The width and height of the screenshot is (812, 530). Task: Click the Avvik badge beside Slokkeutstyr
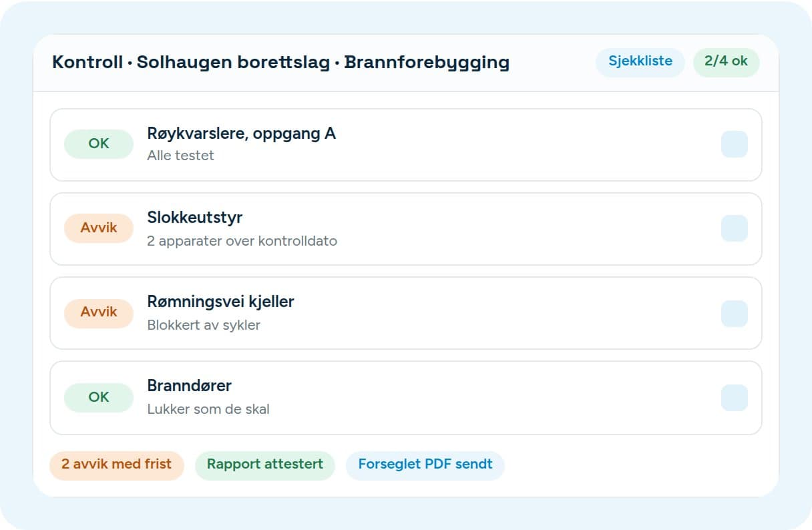[x=99, y=228]
